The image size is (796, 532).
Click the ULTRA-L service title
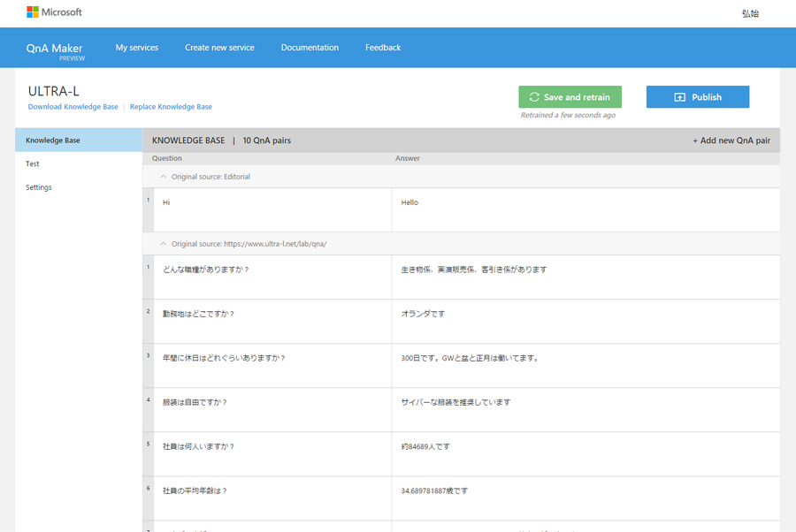coord(54,91)
